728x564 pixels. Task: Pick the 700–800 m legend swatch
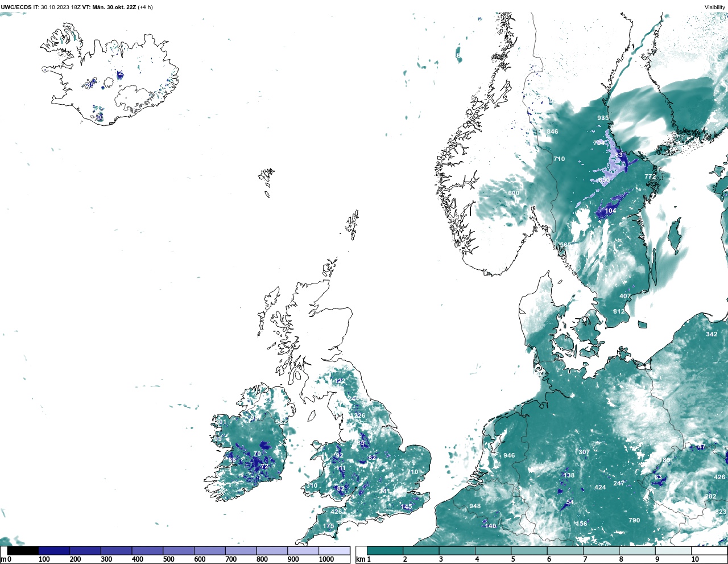[x=241, y=551]
